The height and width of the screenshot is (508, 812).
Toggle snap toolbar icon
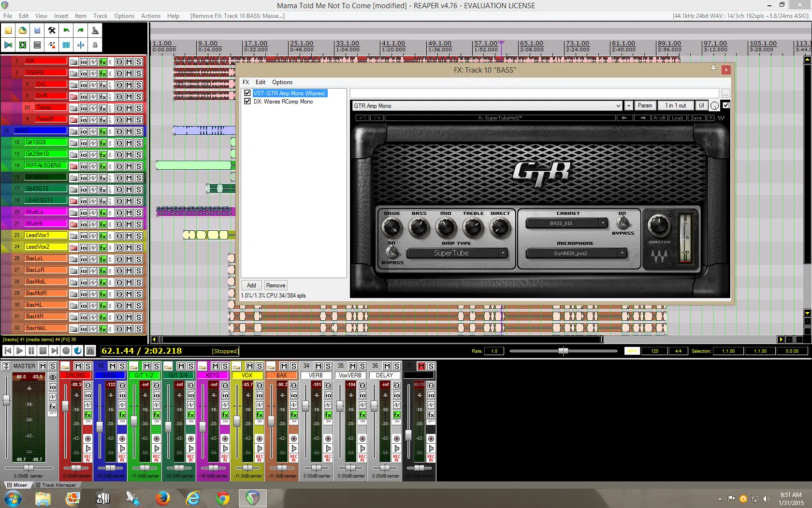click(81, 45)
